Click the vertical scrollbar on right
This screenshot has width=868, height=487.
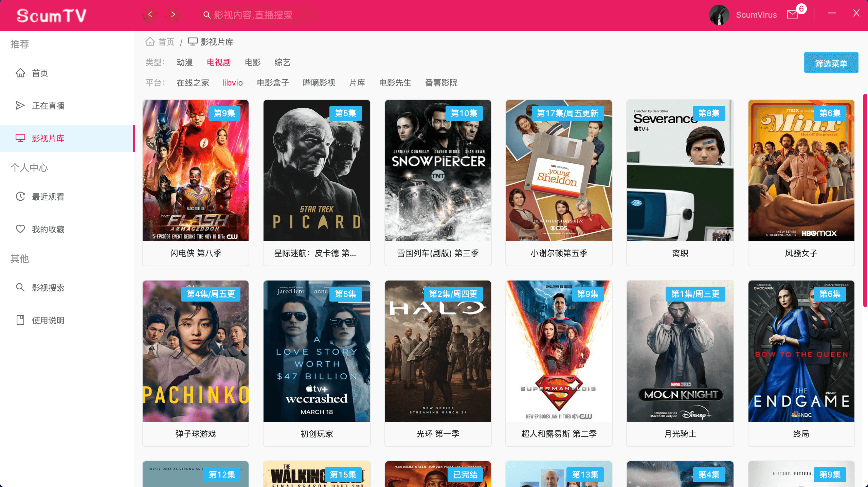pos(865,200)
